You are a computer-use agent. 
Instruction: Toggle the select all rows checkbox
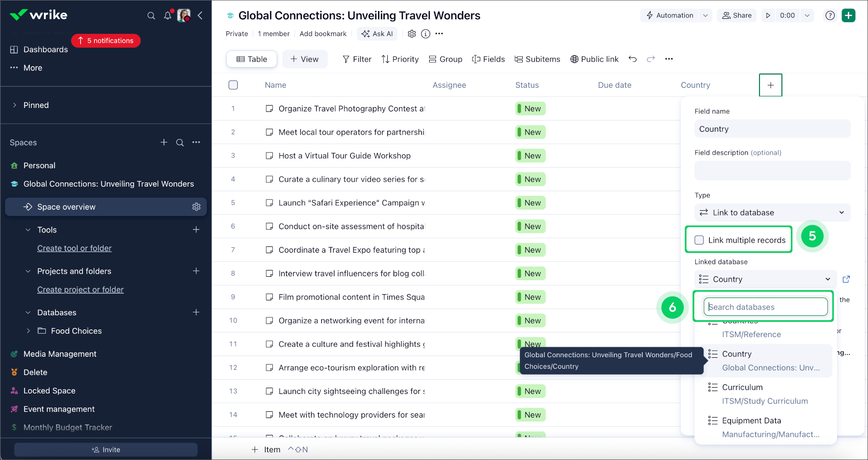click(x=233, y=85)
